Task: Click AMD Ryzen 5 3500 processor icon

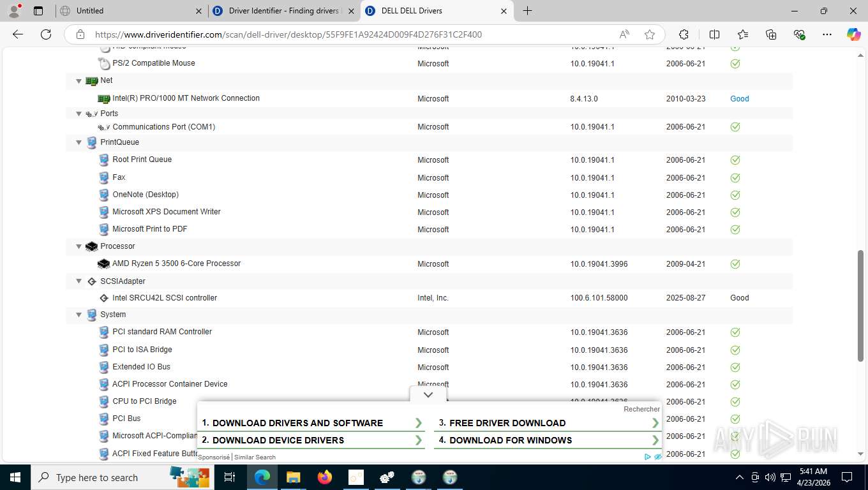Action: click(x=104, y=264)
